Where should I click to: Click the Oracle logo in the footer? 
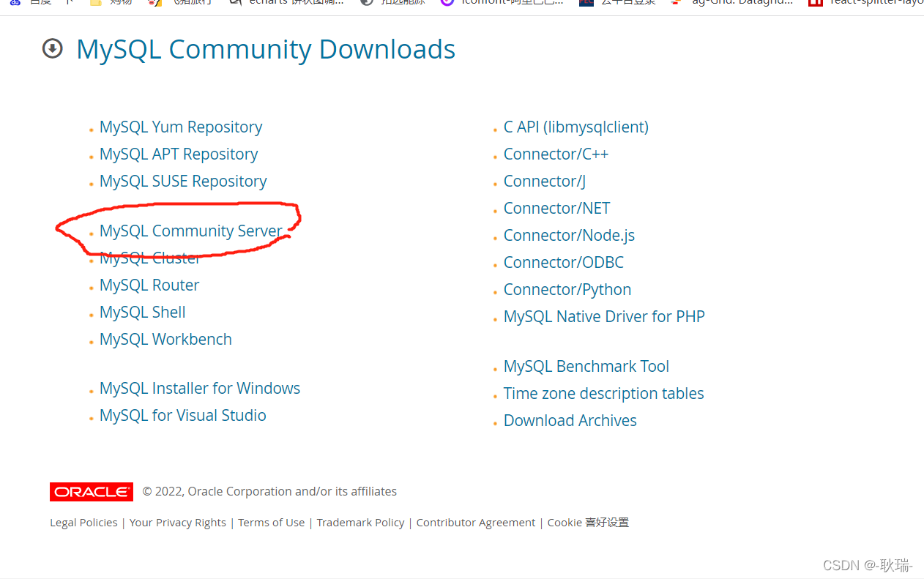point(92,492)
